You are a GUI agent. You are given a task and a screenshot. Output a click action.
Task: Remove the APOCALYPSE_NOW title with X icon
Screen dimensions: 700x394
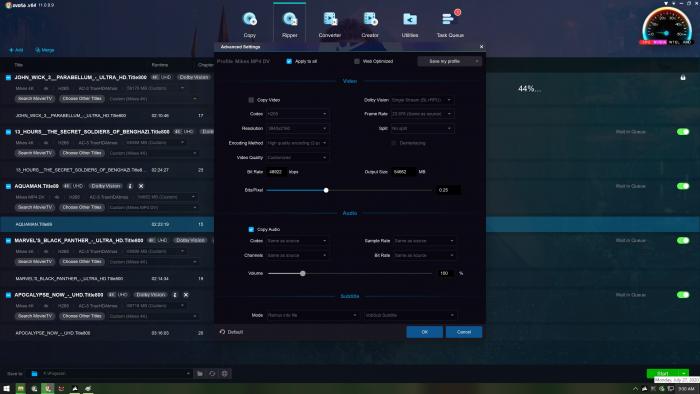coord(186,295)
